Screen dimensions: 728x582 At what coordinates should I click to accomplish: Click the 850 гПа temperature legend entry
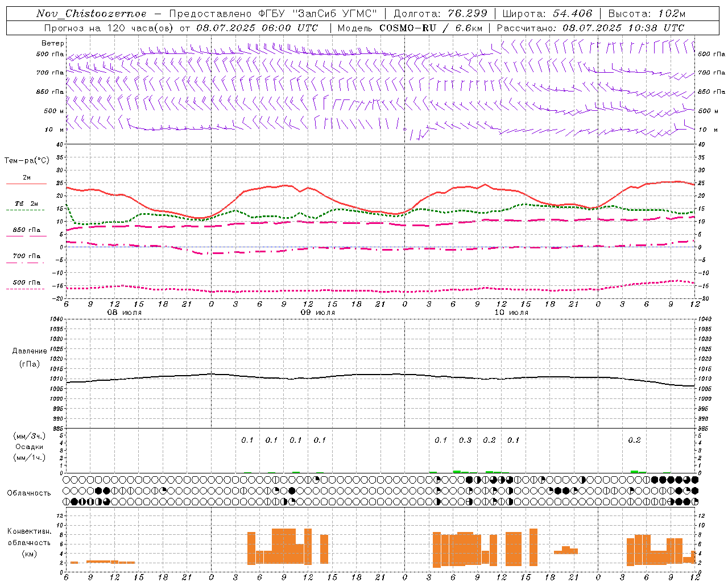coord(27,230)
